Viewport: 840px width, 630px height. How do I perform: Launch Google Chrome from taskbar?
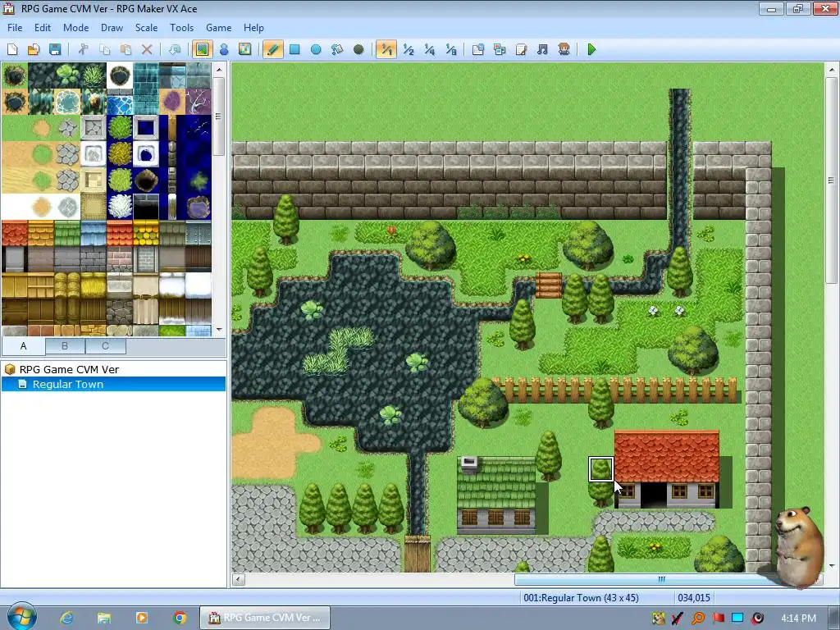coord(180,618)
